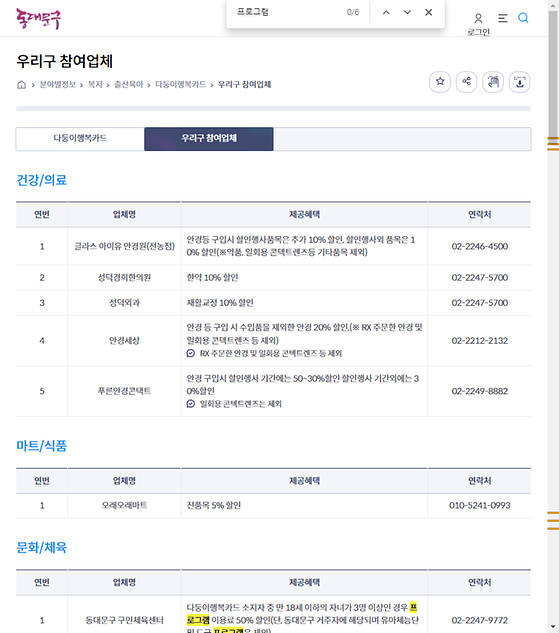This screenshot has height=633, width=559.
Task: Go to next find match
Action: point(407,13)
